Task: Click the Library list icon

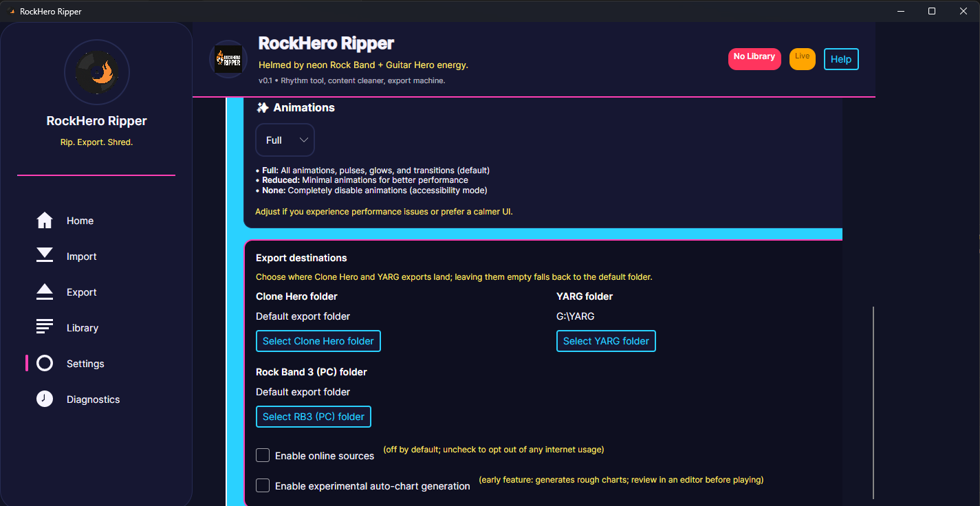Action: pos(44,327)
